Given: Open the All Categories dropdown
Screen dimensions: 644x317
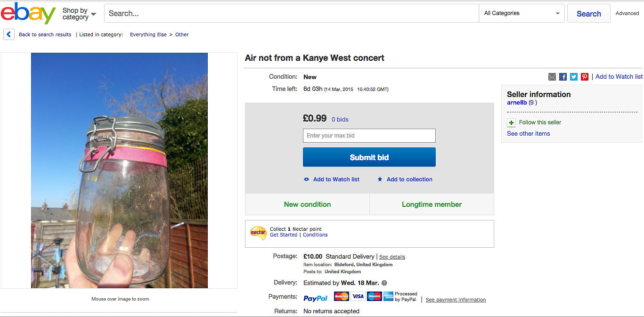Looking at the screenshot, I should pos(521,13).
